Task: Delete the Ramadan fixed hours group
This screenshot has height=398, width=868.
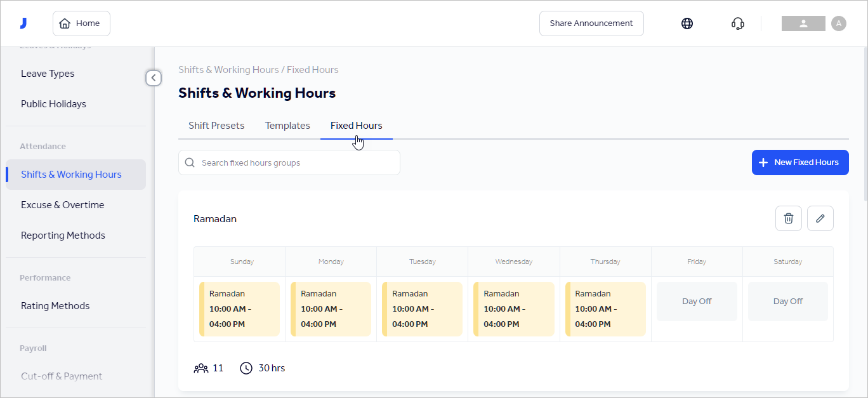Action: pyautogui.click(x=788, y=218)
